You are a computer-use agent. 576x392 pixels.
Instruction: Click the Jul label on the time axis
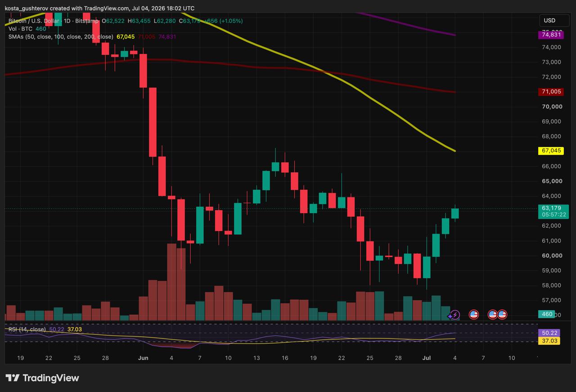click(426, 358)
